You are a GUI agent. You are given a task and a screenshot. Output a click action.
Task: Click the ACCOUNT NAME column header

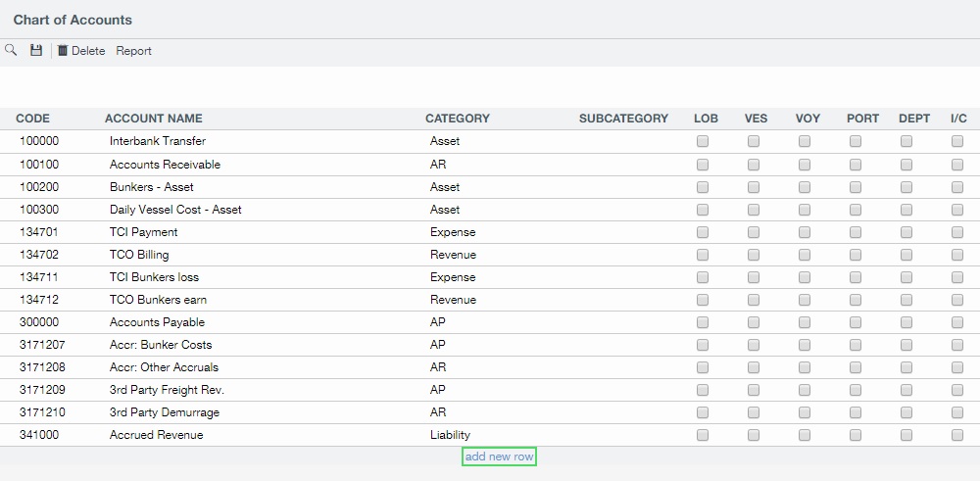153,119
